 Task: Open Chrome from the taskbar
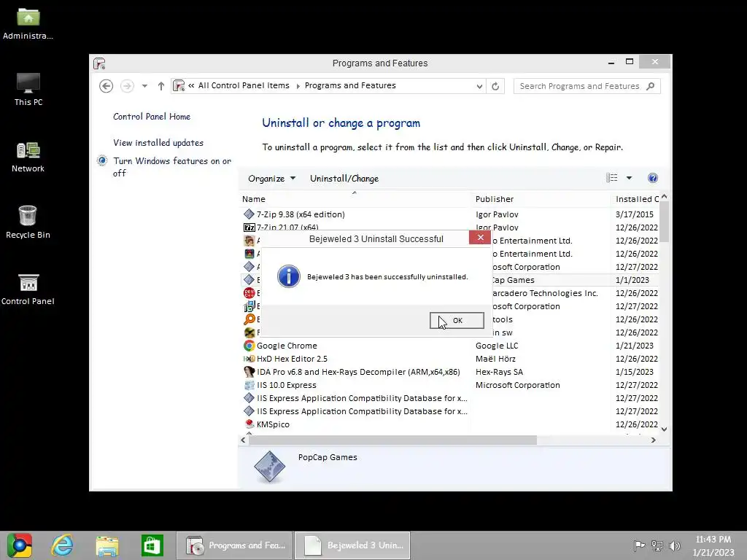(20, 545)
